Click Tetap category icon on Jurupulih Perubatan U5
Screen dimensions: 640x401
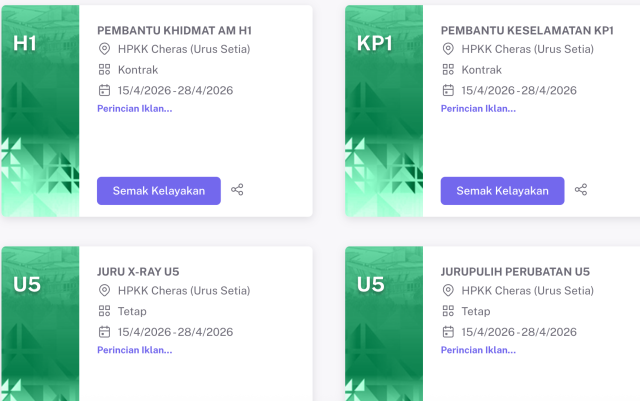coord(448,311)
